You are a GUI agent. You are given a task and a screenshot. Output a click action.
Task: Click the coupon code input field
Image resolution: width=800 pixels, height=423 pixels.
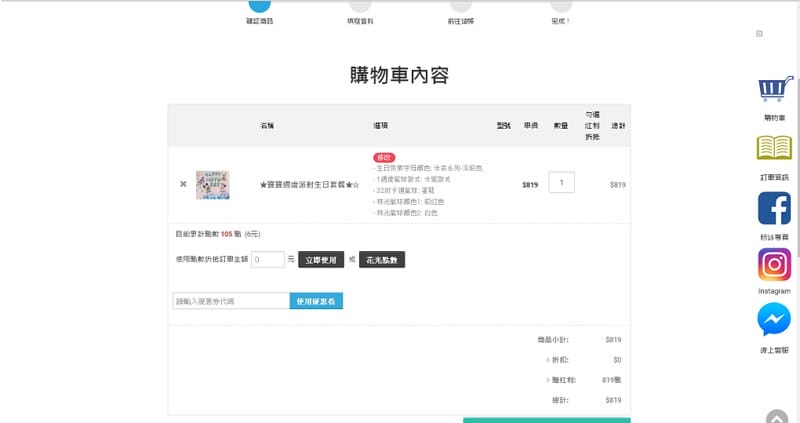[231, 301]
